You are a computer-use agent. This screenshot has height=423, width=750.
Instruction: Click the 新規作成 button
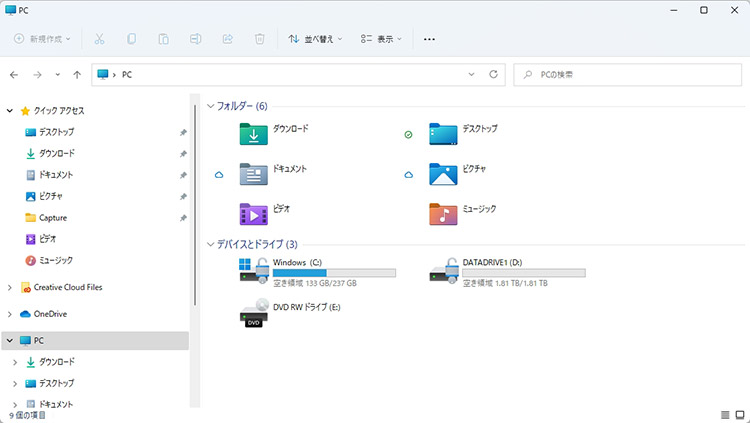pos(44,39)
